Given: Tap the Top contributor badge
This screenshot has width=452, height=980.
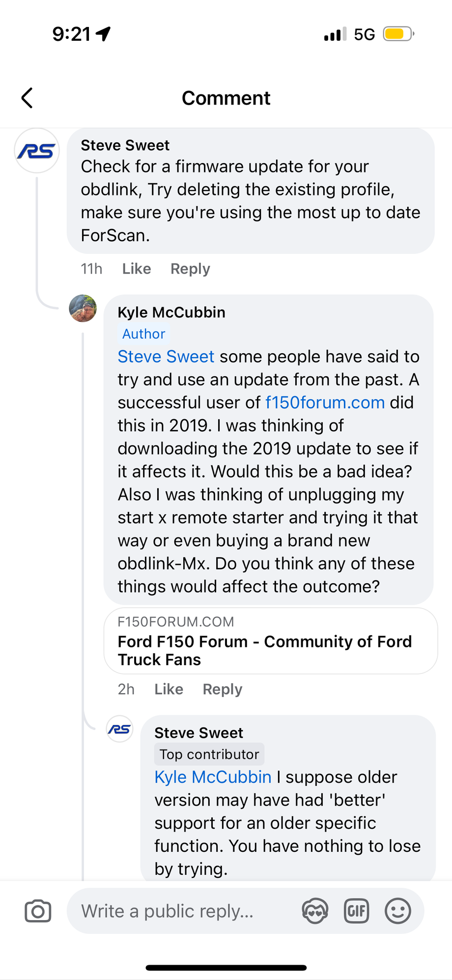Looking at the screenshot, I should point(209,755).
